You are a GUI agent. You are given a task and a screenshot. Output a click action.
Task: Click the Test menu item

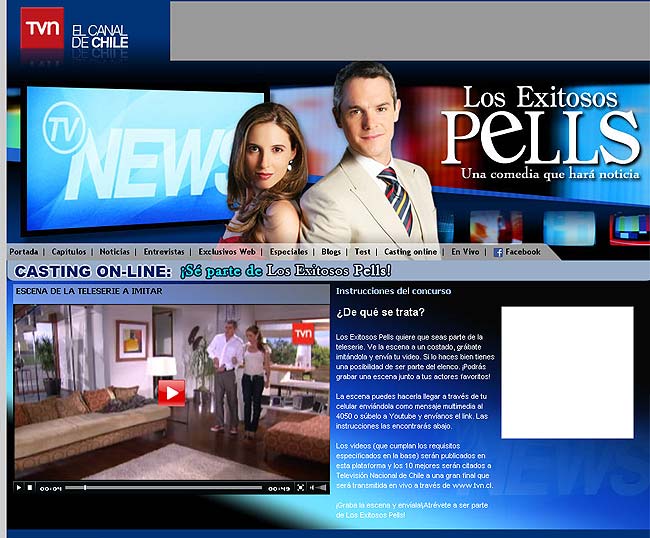(362, 252)
